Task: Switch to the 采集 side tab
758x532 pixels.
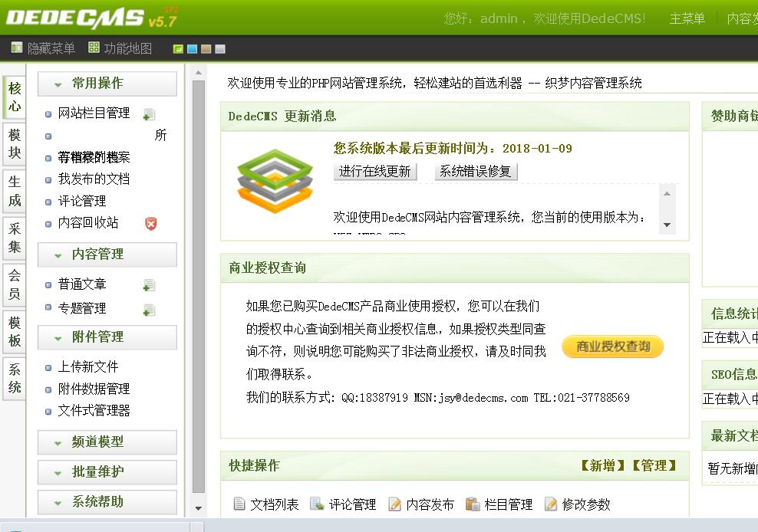Action: coord(15,238)
